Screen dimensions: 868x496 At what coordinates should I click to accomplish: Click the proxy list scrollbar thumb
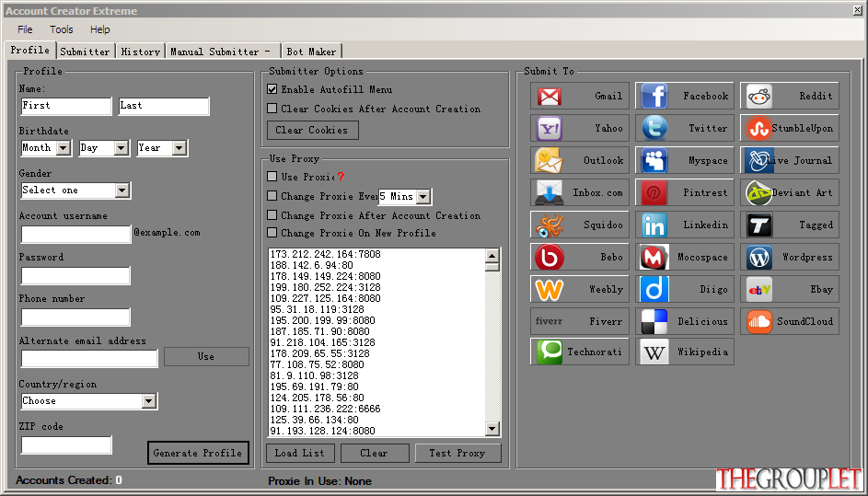pyautogui.click(x=492, y=267)
